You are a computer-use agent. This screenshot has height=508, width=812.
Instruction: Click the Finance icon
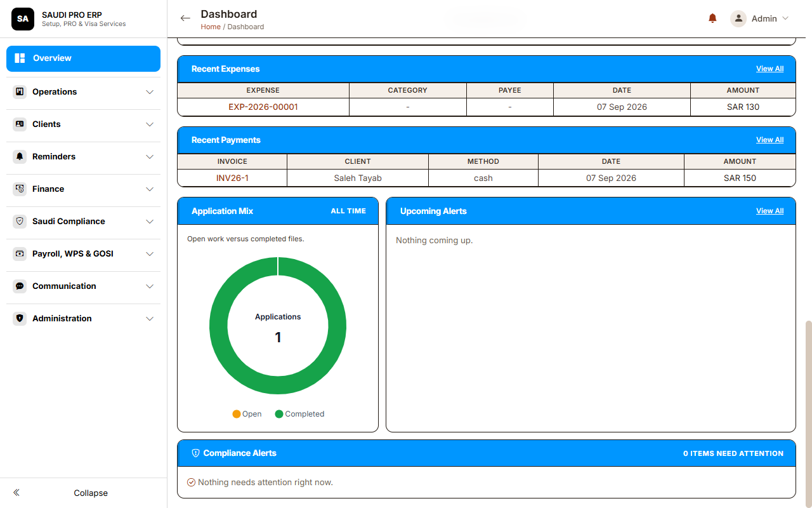[x=20, y=189]
